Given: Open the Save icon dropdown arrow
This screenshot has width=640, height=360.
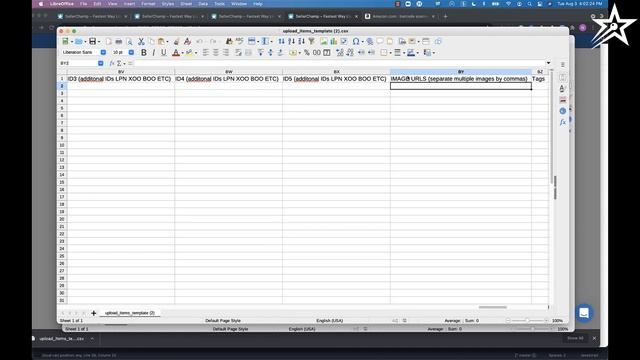Looking at the screenshot, I should tap(99, 42).
